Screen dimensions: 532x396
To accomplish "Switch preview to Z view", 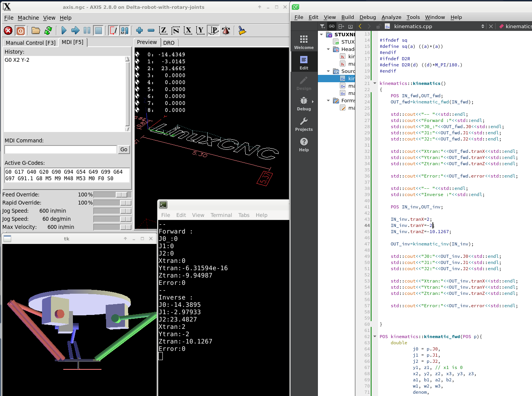I will pyautogui.click(x=163, y=30).
